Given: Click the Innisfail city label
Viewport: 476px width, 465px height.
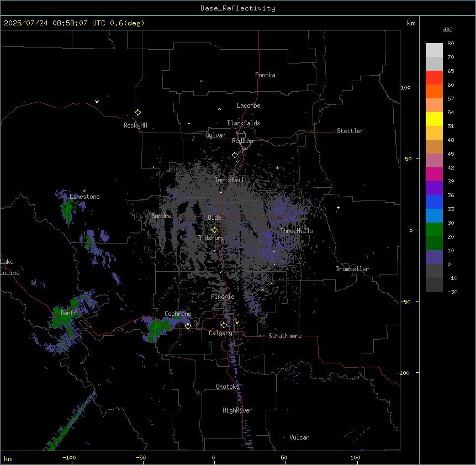Looking at the screenshot, I should point(229,180).
